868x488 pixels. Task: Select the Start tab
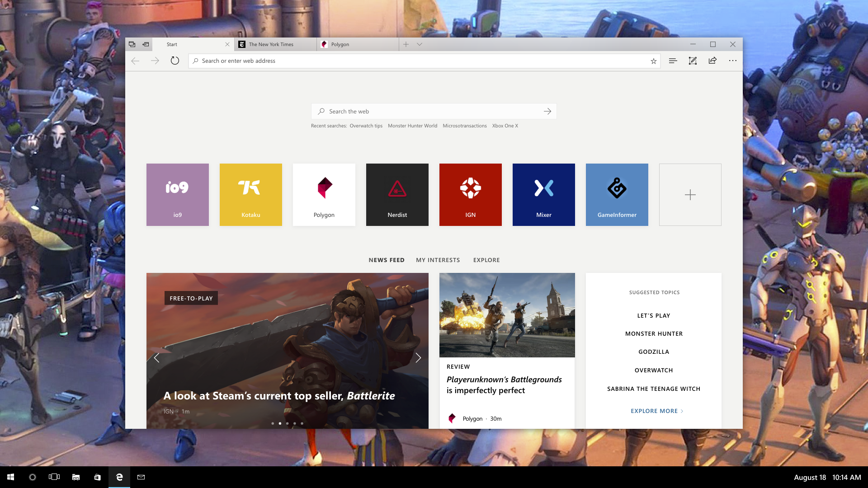point(193,44)
